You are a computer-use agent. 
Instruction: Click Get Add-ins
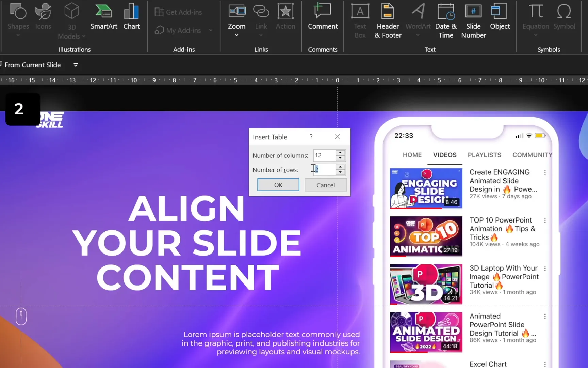178,12
